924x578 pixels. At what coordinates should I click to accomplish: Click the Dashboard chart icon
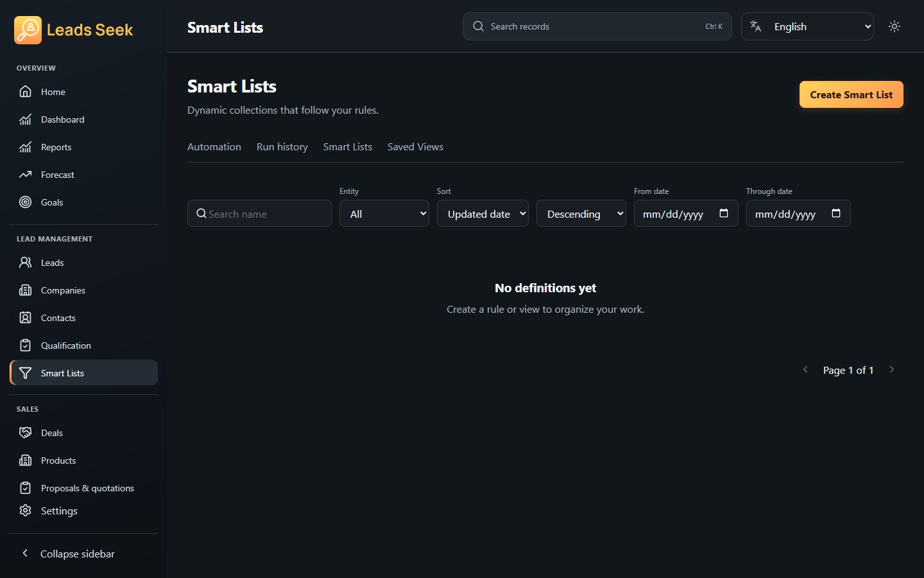tap(25, 119)
